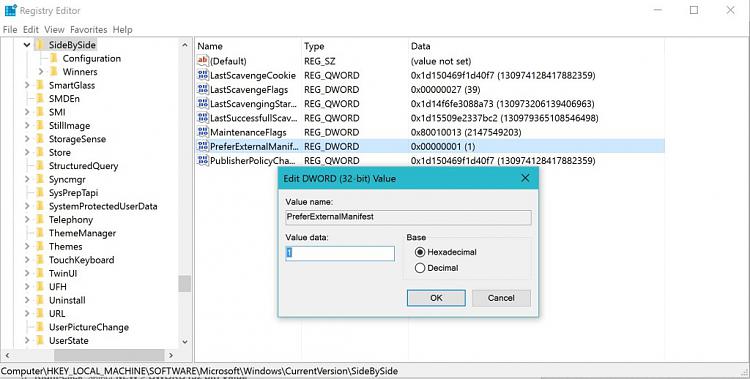Select the Decimal base option
This screenshot has height=379, width=750.
coord(420,268)
